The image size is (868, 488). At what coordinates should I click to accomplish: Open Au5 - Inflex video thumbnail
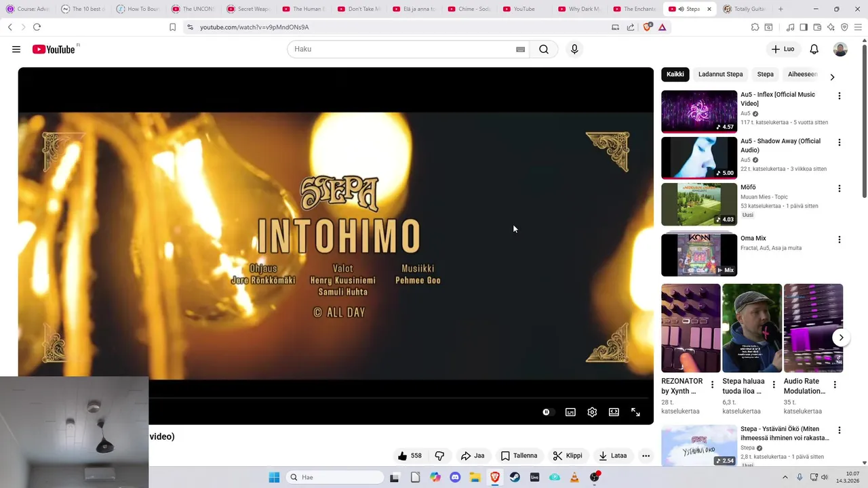point(699,112)
